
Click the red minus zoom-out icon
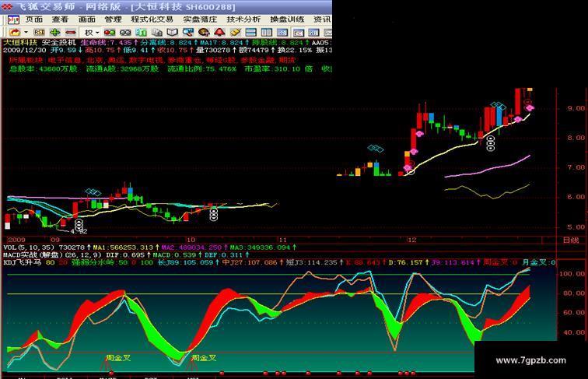click(x=71, y=33)
